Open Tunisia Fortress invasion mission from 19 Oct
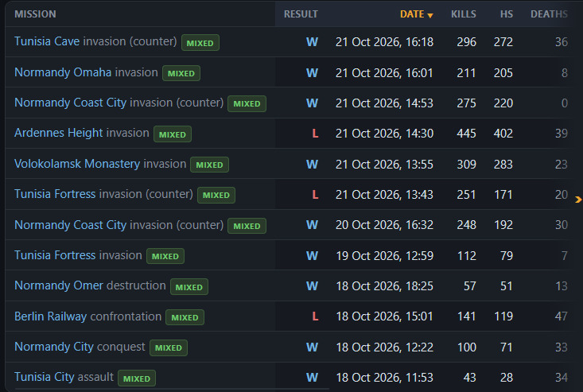 click(78, 255)
